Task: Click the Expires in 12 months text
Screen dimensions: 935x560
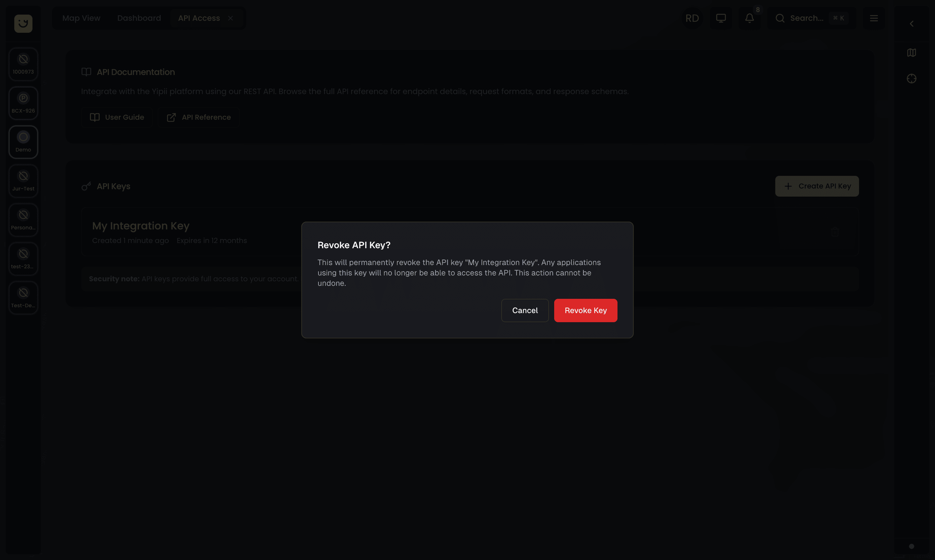Action: point(211,241)
